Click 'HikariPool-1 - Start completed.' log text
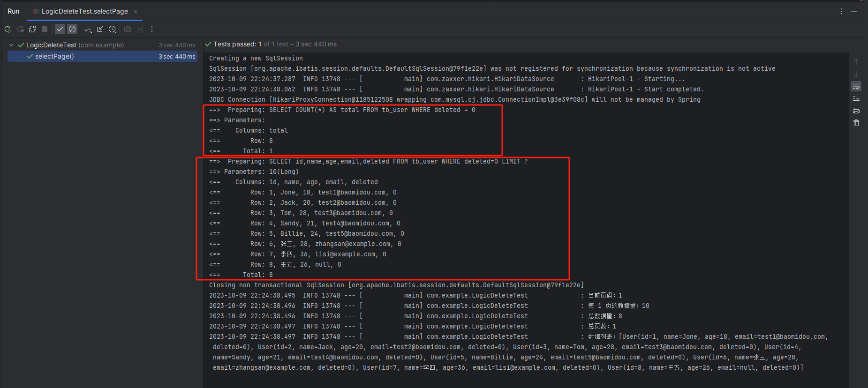This screenshot has width=868, height=388. point(646,89)
